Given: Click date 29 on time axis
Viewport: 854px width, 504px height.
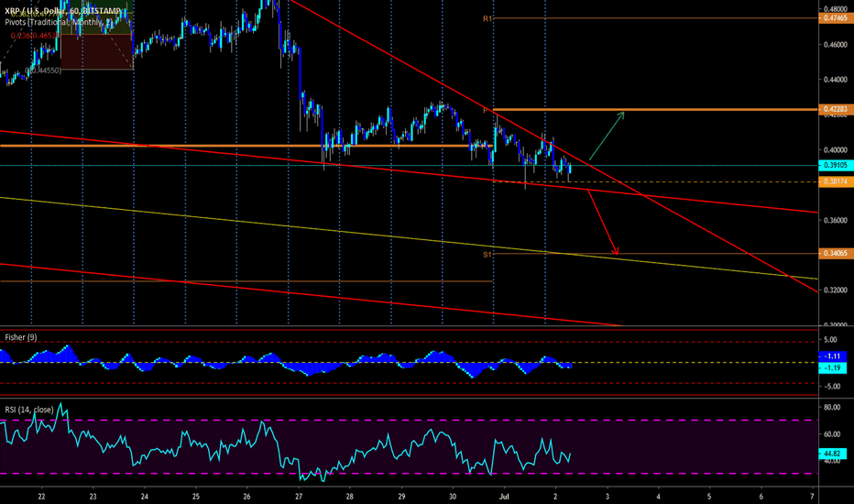Looking at the screenshot, I should click(x=401, y=497).
